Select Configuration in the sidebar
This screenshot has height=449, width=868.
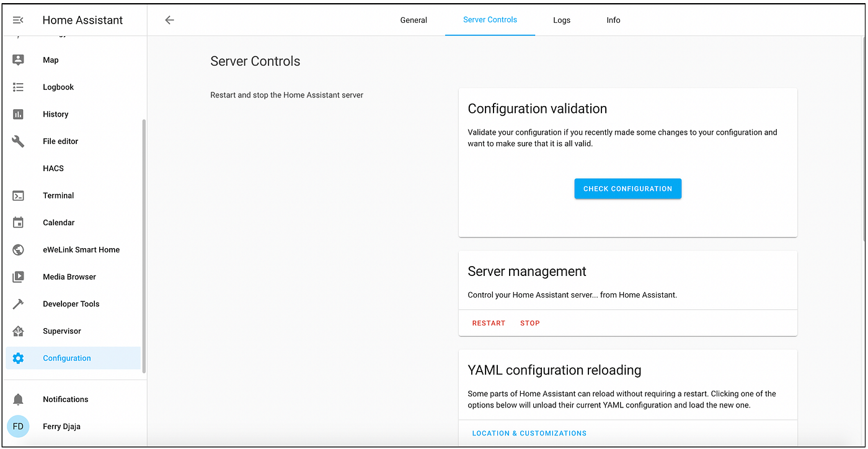click(x=73, y=358)
